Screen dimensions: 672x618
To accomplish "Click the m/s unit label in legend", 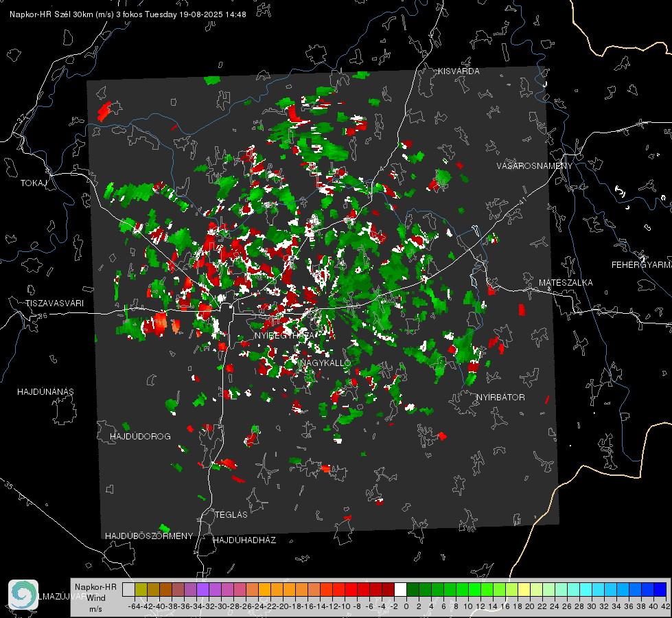I will coord(95,609).
